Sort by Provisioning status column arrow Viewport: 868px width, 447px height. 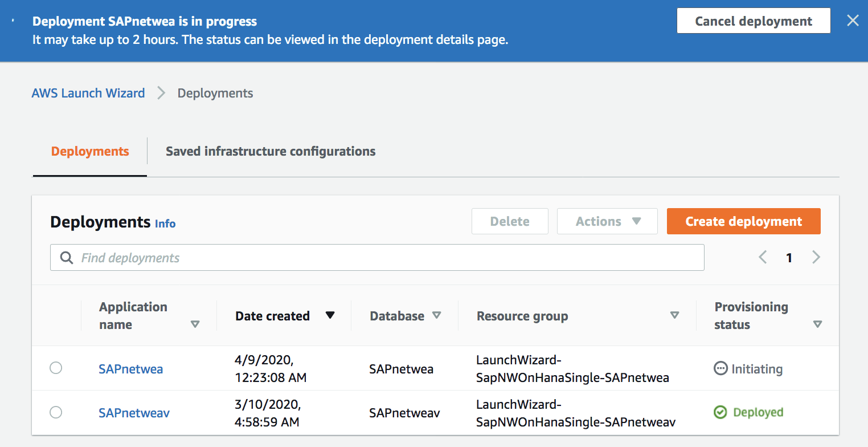click(817, 324)
